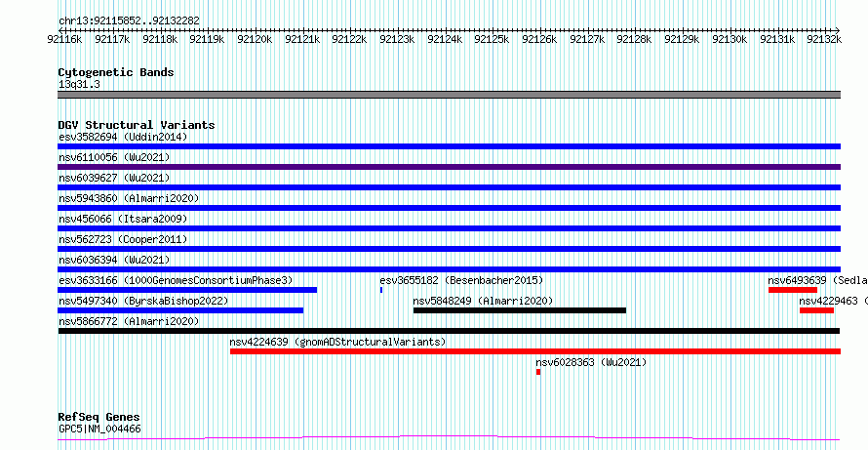Screen dimensions: 868x450
Task: Click the 92122k ruler label
Action: [349, 39]
